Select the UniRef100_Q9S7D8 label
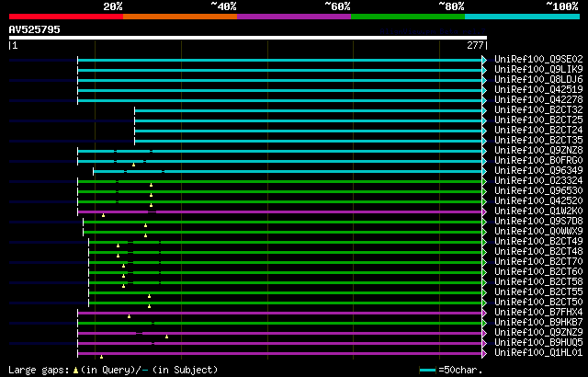 538,222
